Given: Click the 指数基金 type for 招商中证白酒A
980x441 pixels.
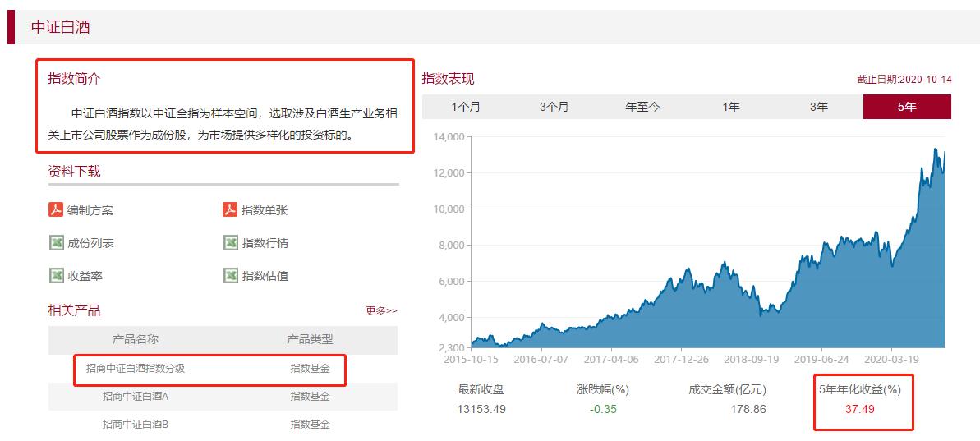Looking at the screenshot, I should [x=310, y=396].
